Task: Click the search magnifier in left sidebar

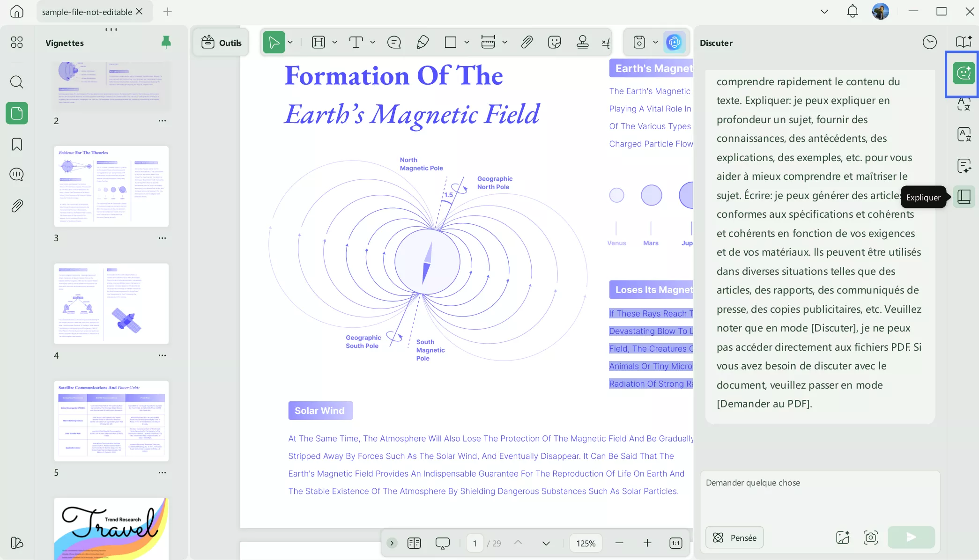Action: pos(17,82)
